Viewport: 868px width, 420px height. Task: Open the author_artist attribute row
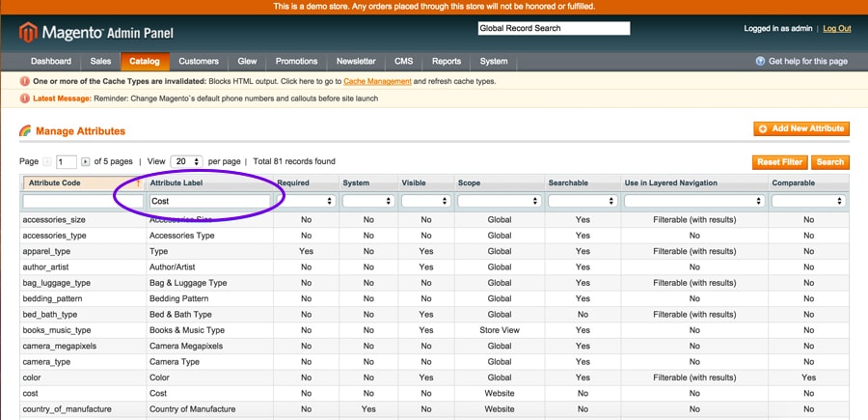pyautogui.click(x=434, y=267)
